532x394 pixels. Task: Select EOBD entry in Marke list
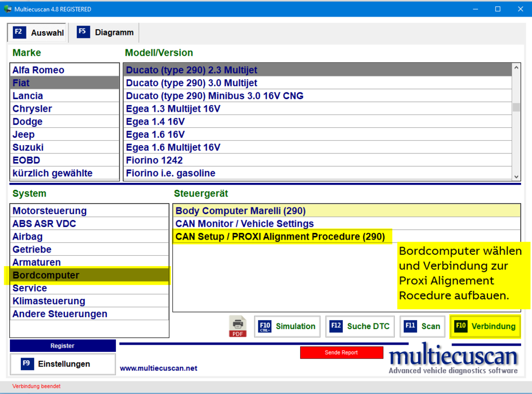65,160
